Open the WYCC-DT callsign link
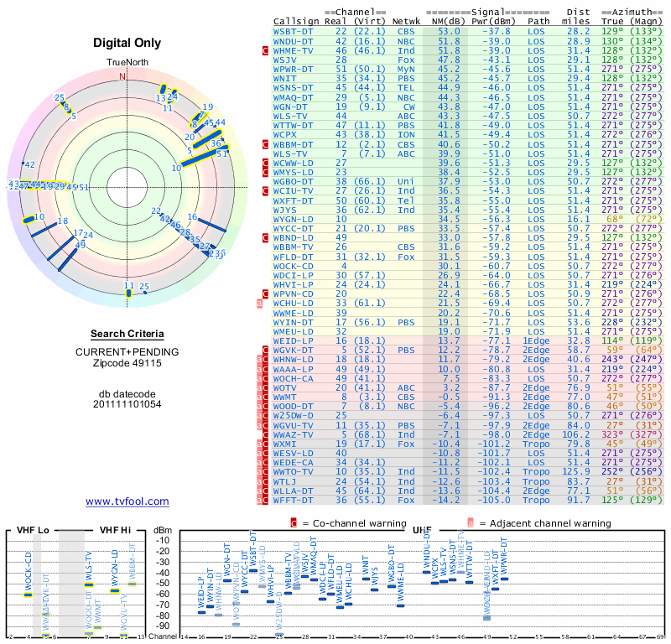Screen dimensions: 671x644 tap(293, 228)
